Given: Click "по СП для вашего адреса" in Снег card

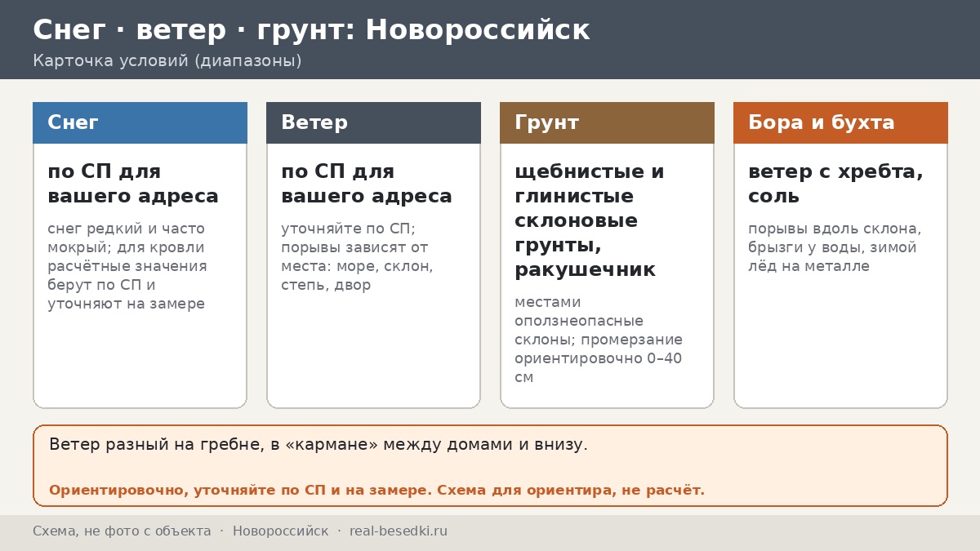Looking at the screenshot, I should 133,184.
